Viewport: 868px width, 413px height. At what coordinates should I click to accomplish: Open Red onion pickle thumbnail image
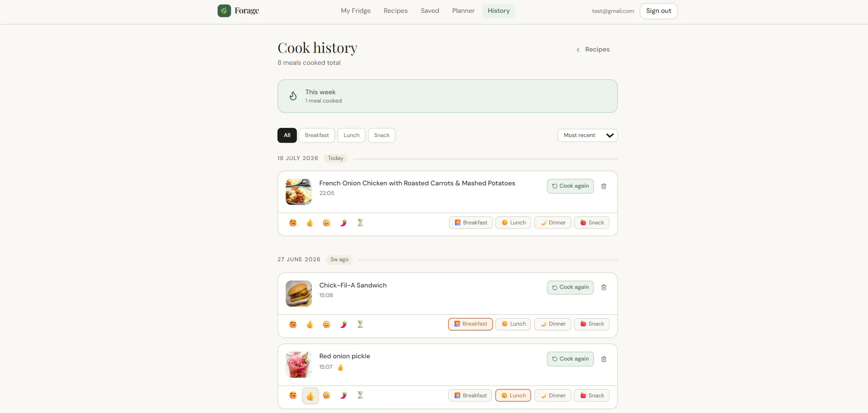tap(299, 365)
